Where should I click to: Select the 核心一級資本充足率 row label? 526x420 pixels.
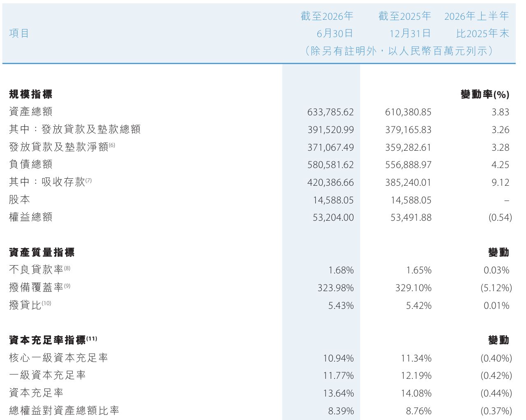point(58,357)
